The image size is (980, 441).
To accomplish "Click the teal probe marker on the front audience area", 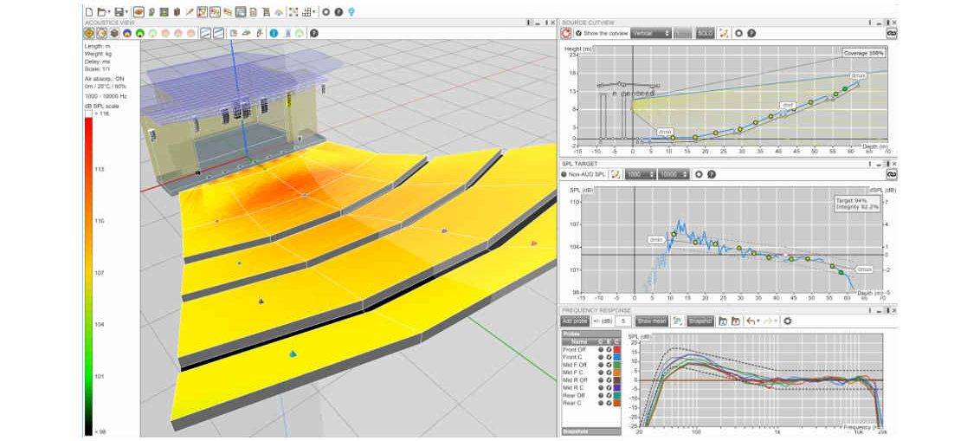I will (293, 354).
